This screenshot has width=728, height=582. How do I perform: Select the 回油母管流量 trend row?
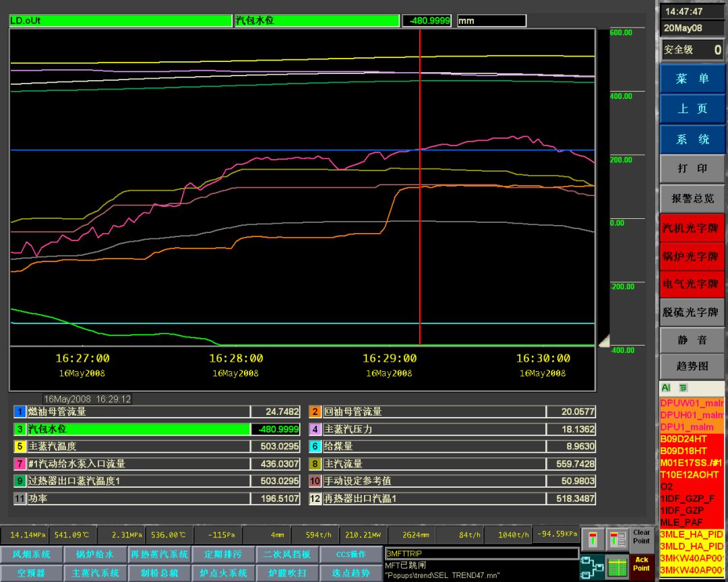coord(452,412)
